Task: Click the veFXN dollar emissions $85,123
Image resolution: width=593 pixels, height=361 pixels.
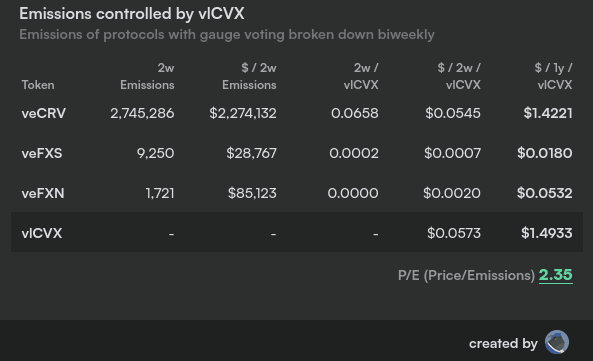Action: point(252,193)
